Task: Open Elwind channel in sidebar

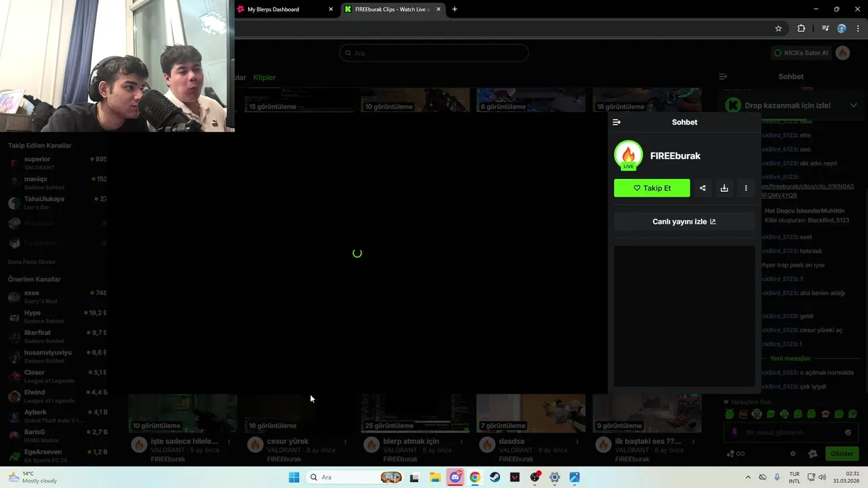Action: coord(57,396)
